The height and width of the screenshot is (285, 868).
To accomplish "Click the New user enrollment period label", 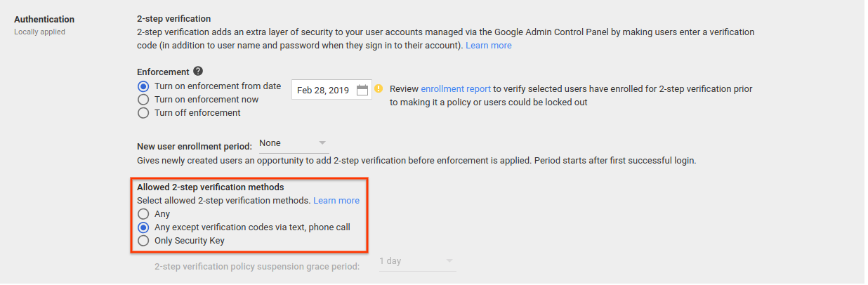I will [x=195, y=147].
